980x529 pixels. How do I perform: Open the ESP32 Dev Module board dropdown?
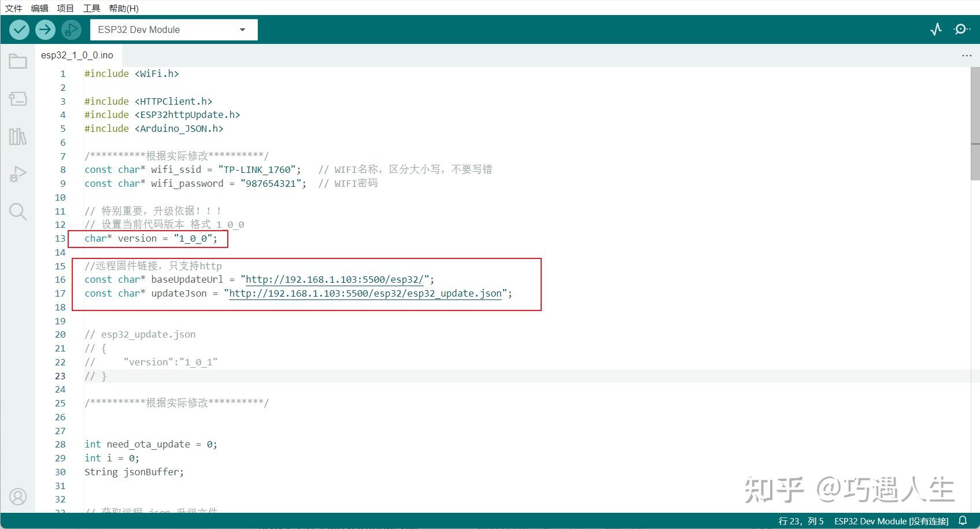pos(173,29)
